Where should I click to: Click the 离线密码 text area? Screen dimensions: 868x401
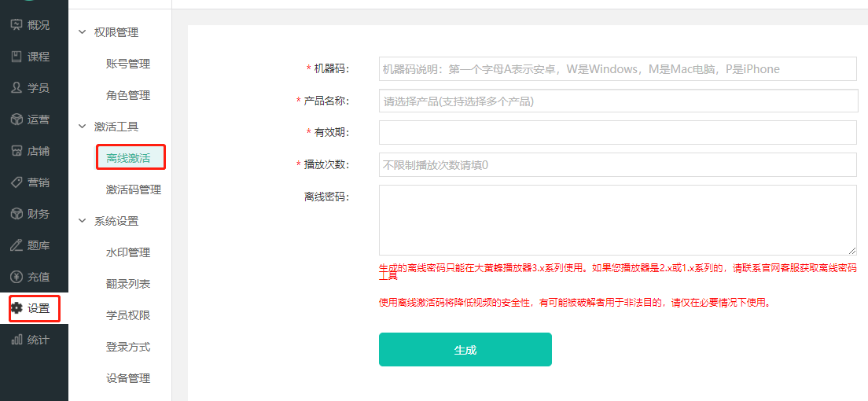[617, 220]
